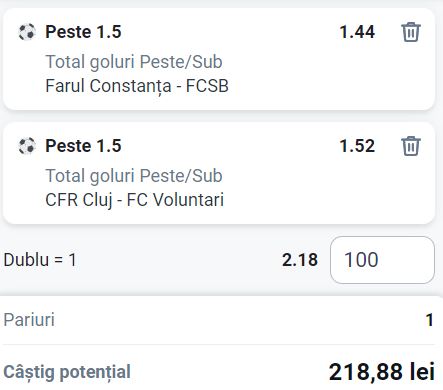The image size is (443, 390).
Task: Click Total goluri Peste/Sub above CFR Cluj
Action: click(x=134, y=176)
